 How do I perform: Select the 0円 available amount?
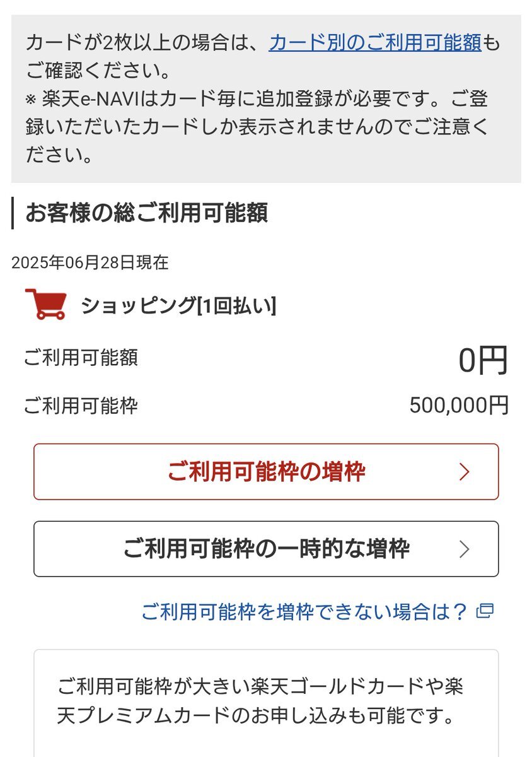[483, 360]
